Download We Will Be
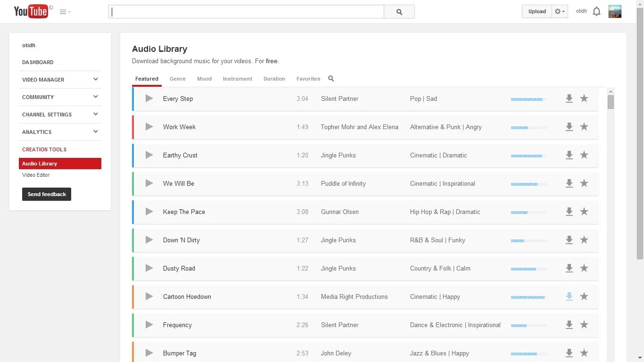Image resolution: width=644 pixels, height=362 pixels. [569, 183]
